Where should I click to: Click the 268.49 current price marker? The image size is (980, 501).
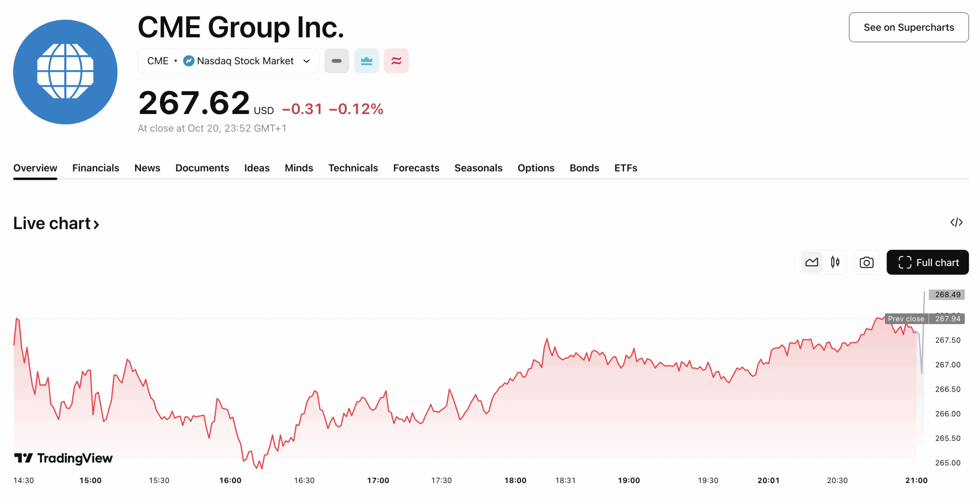pos(947,295)
